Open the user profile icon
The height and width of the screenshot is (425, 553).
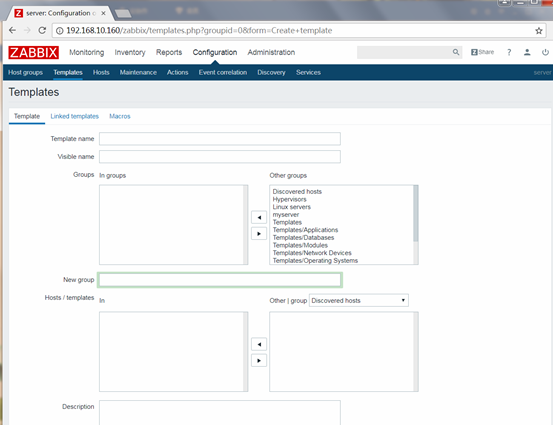click(x=527, y=52)
